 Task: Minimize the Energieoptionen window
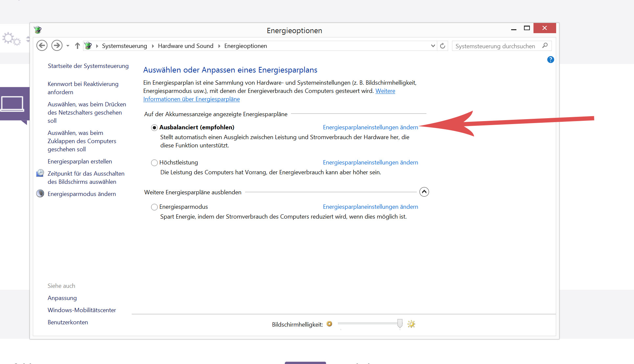(514, 29)
